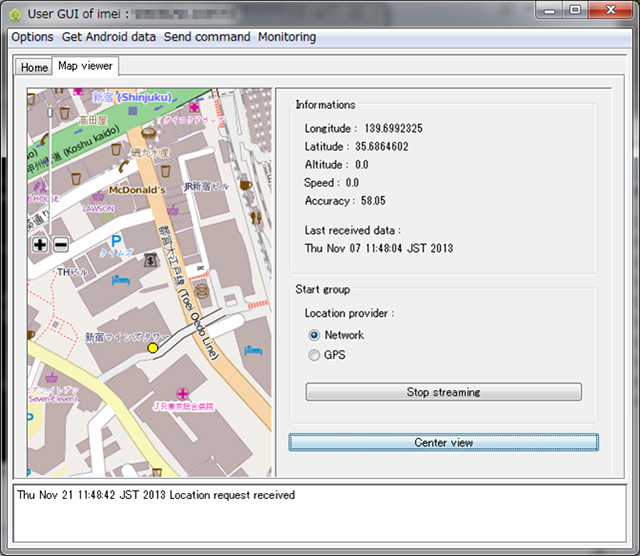Screen dimensions: 640x556
Task: Click the yellow location marker on map
Action: point(153,348)
